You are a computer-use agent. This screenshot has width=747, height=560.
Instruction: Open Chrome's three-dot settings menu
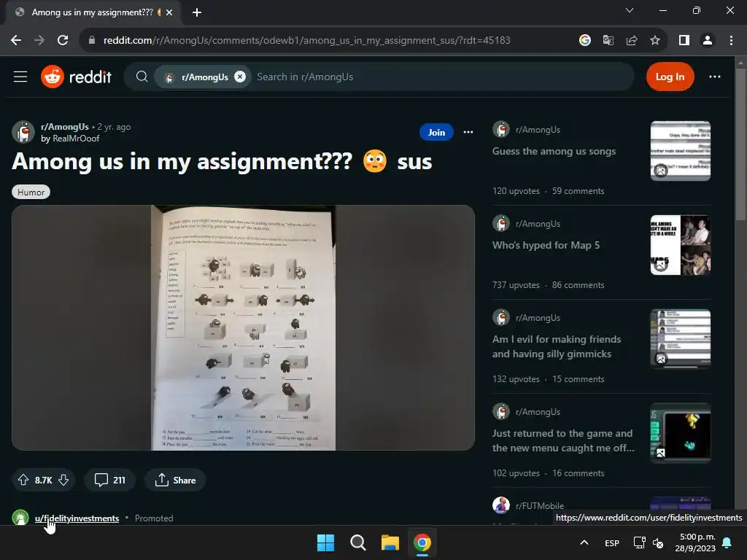(x=731, y=41)
